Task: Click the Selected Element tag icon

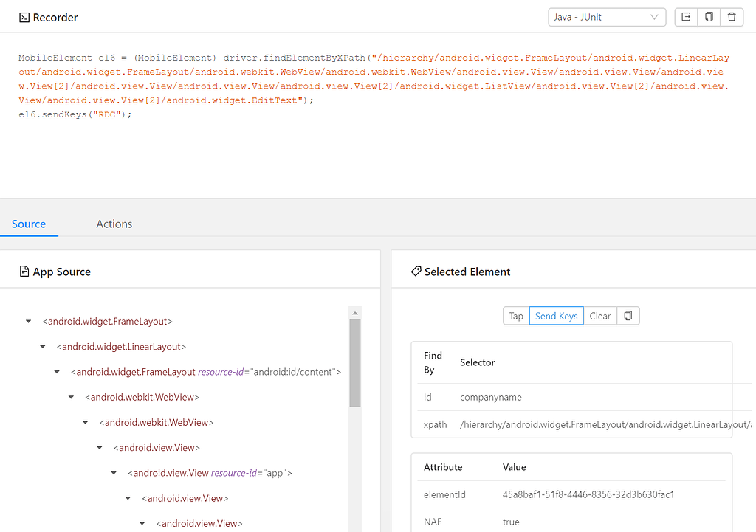Action: click(x=416, y=271)
